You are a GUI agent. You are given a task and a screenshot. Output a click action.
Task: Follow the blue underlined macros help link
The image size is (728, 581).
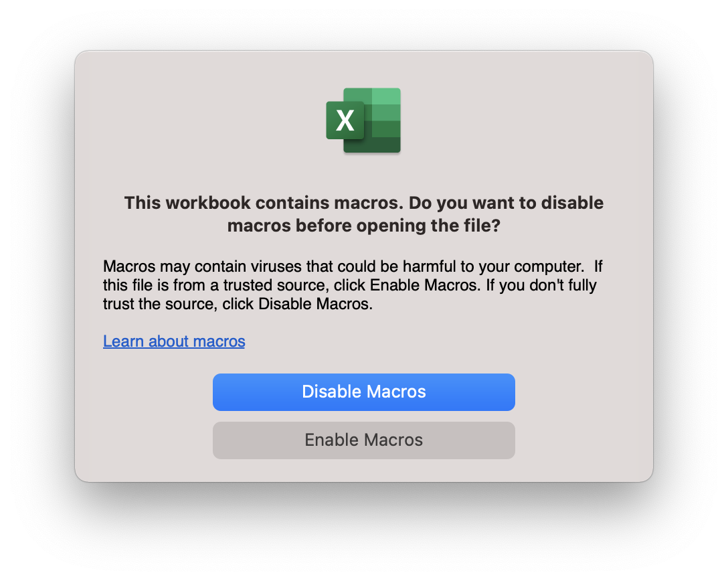coord(174,341)
